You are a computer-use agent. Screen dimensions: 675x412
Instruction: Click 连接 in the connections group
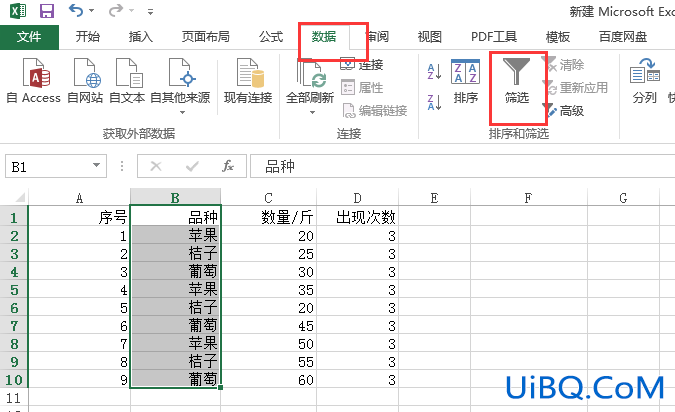(362, 65)
